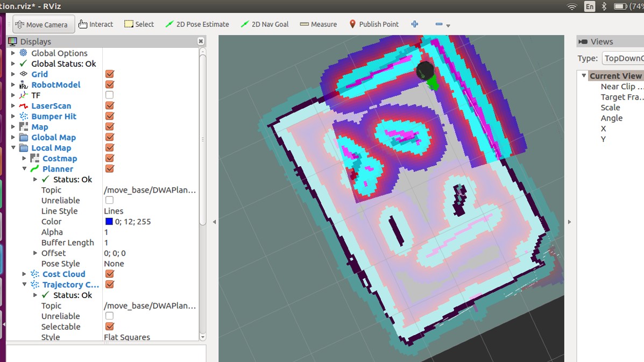
Task: Disable the LaserScan display checkbox
Action: pos(109,106)
